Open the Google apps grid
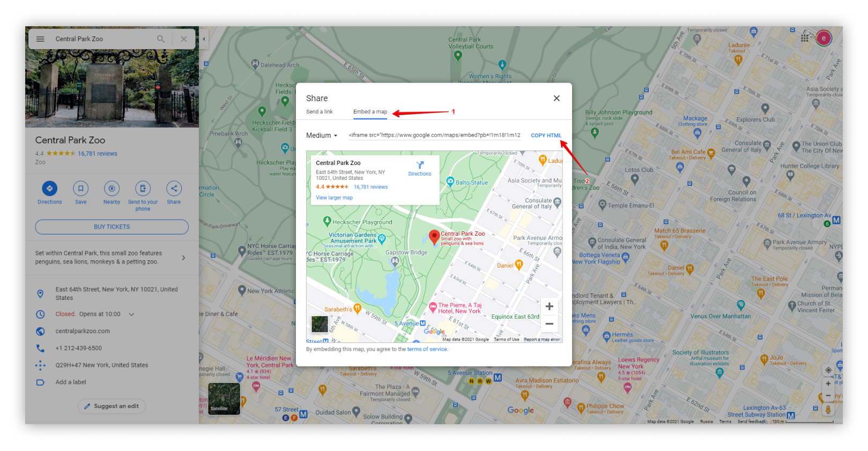 [x=805, y=38]
